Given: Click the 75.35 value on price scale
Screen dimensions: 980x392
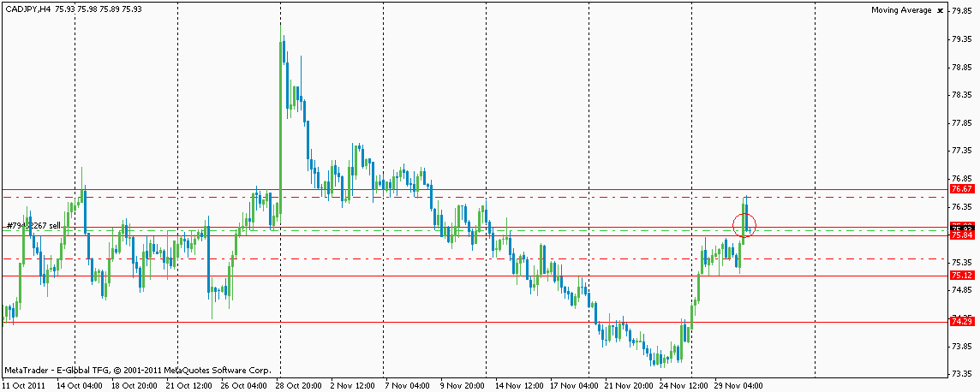Looking at the screenshot, I should (961, 262).
